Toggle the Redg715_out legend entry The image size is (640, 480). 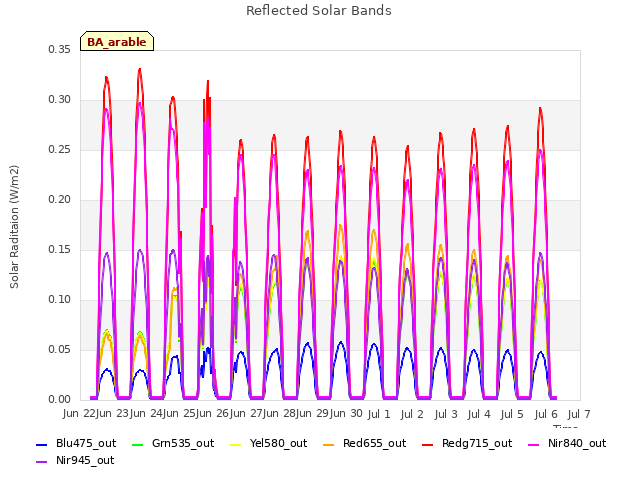click(x=467, y=443)
